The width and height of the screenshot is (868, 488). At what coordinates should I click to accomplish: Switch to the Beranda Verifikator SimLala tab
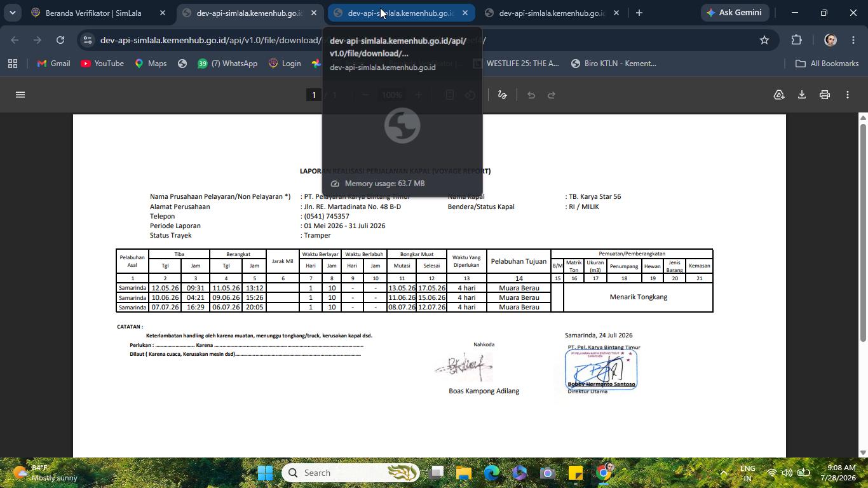coord(93,13)
